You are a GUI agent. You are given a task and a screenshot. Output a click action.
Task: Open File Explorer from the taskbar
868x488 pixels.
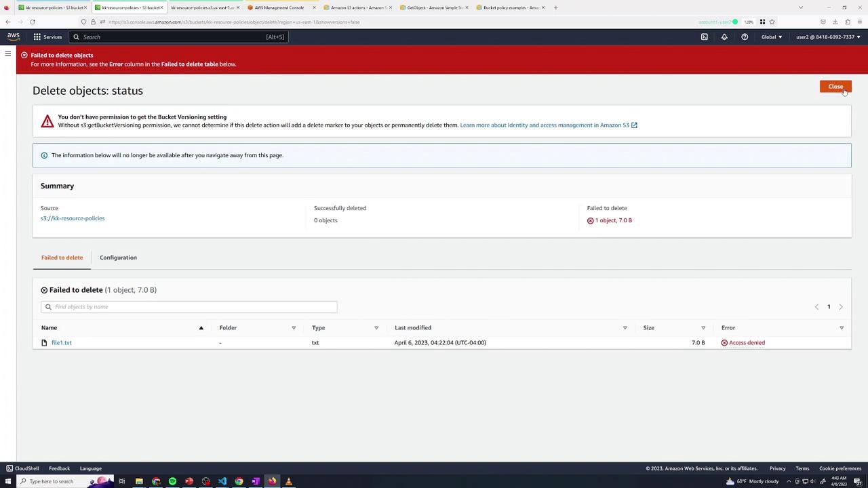coord(139,481)
